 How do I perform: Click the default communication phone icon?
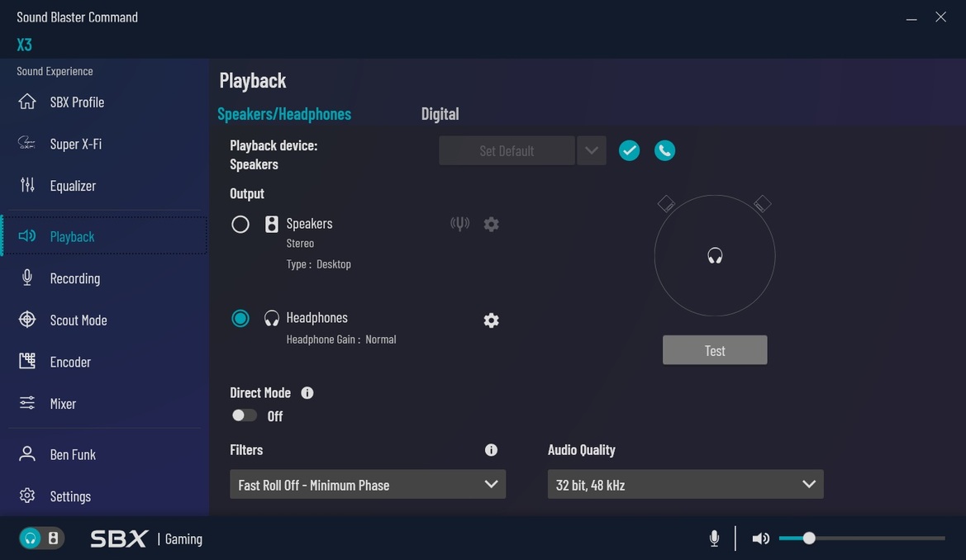coord(664,150)
